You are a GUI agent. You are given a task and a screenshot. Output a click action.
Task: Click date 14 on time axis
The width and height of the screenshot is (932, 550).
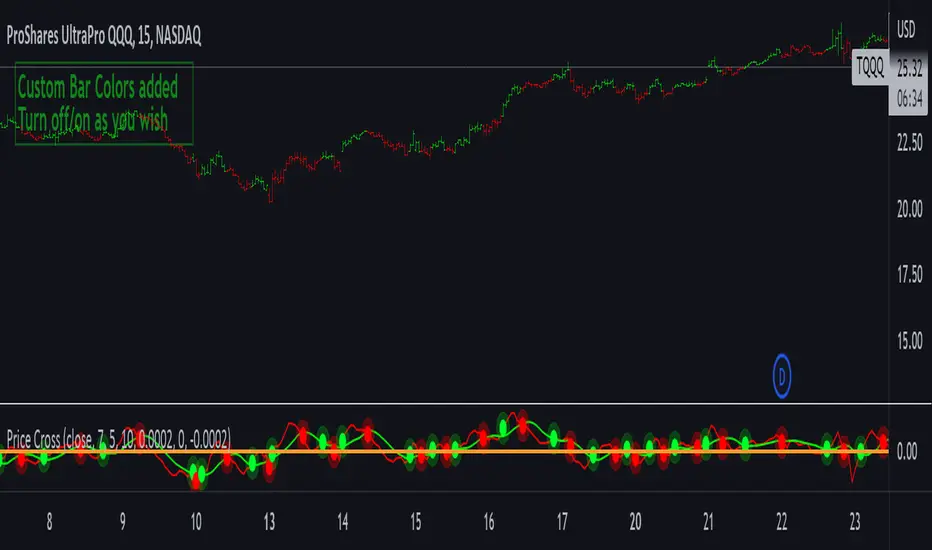(x=342, y=522)
